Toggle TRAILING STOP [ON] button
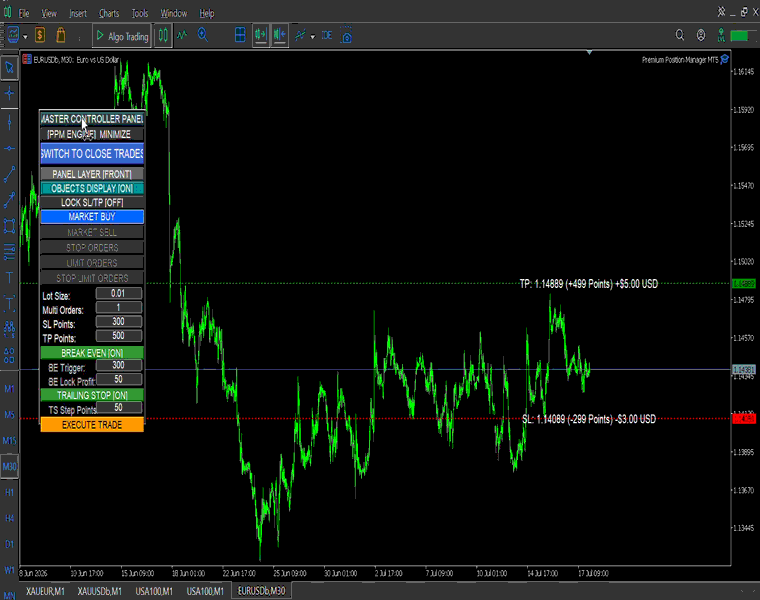The height and width of the screenshot is (600, 760). click(92, 395)
